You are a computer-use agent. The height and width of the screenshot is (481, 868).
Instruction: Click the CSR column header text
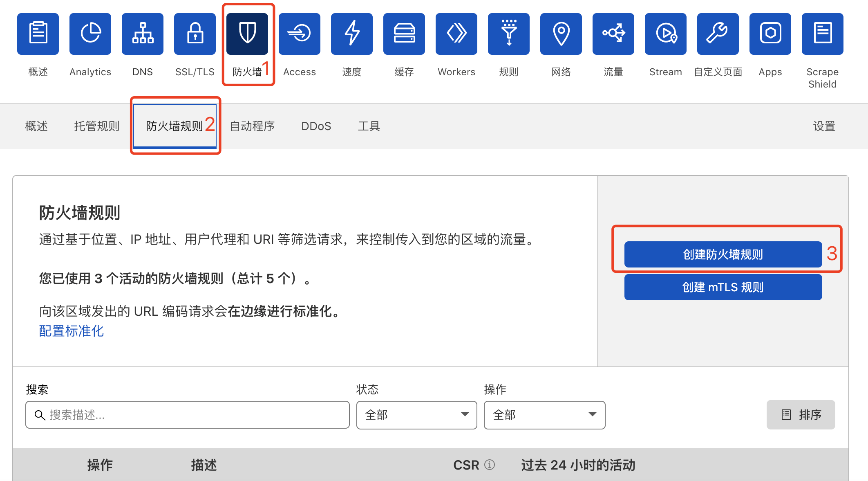point(466,465)
